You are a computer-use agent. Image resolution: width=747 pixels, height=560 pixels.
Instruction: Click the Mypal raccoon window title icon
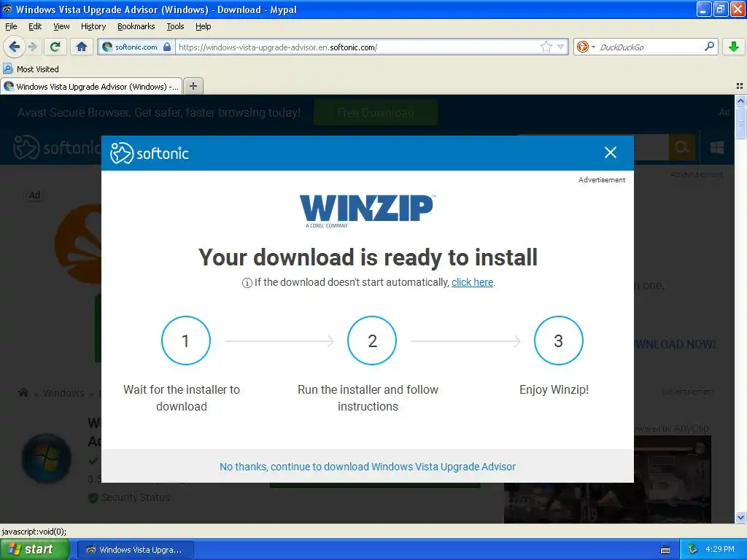pyautogui.click(x=7, y=9)
